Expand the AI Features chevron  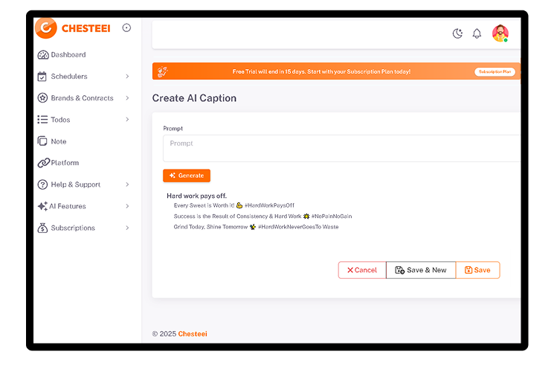[127, 206]
